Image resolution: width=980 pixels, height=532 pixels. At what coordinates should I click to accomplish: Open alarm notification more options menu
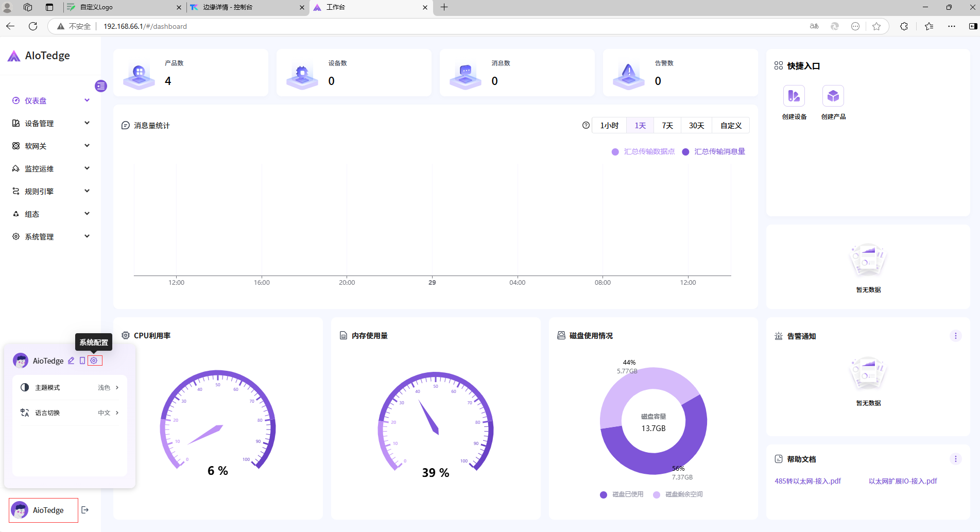(956, 336)
